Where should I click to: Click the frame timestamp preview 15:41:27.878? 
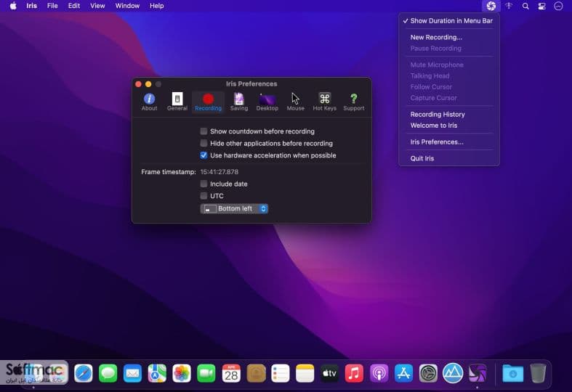[x=219, y=172]
